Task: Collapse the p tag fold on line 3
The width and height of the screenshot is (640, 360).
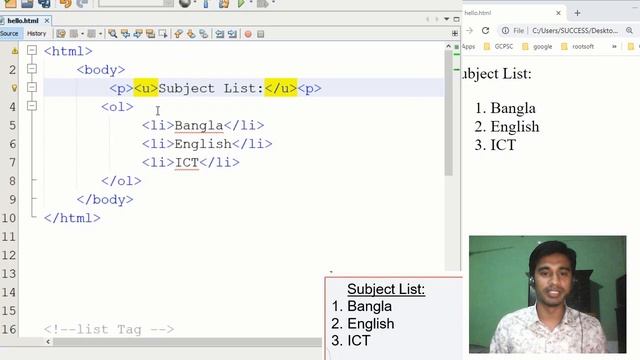Action: click(32, 87)
